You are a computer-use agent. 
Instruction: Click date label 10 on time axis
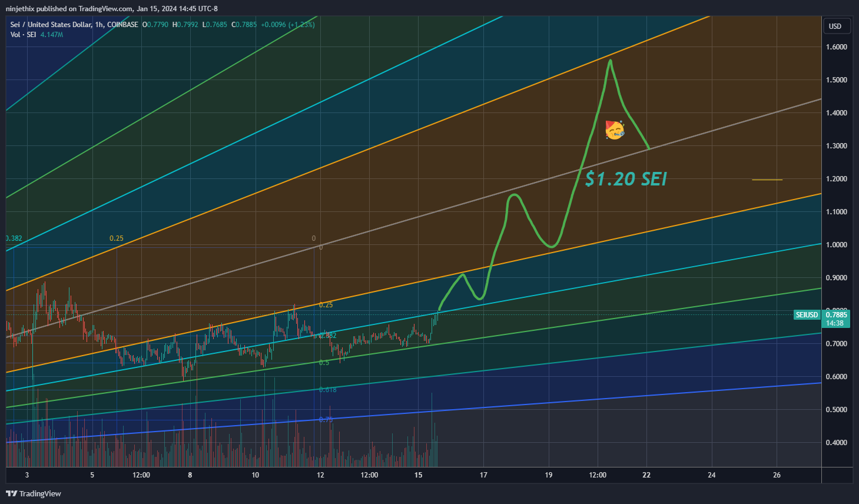pos(256,475)
